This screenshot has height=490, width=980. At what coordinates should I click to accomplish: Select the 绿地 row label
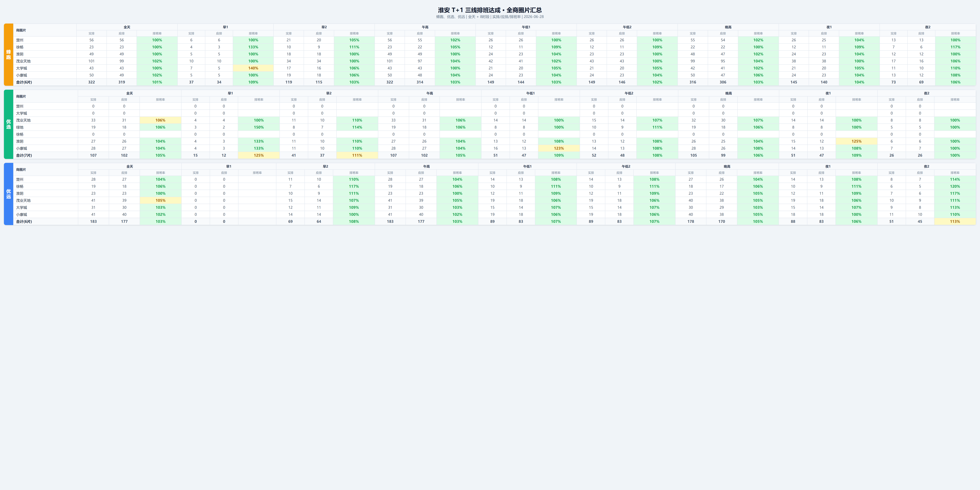[x=20, y=127]
